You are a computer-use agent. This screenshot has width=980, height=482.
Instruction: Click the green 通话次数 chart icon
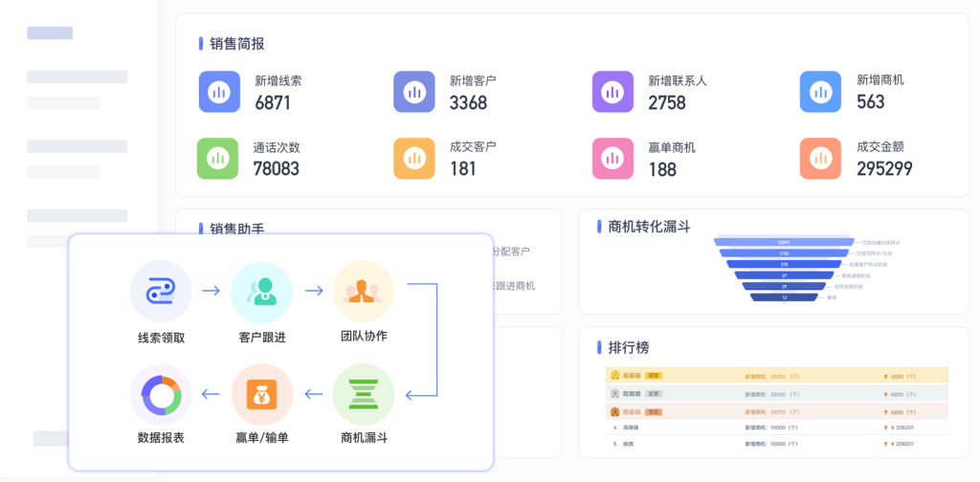point(217,159)
